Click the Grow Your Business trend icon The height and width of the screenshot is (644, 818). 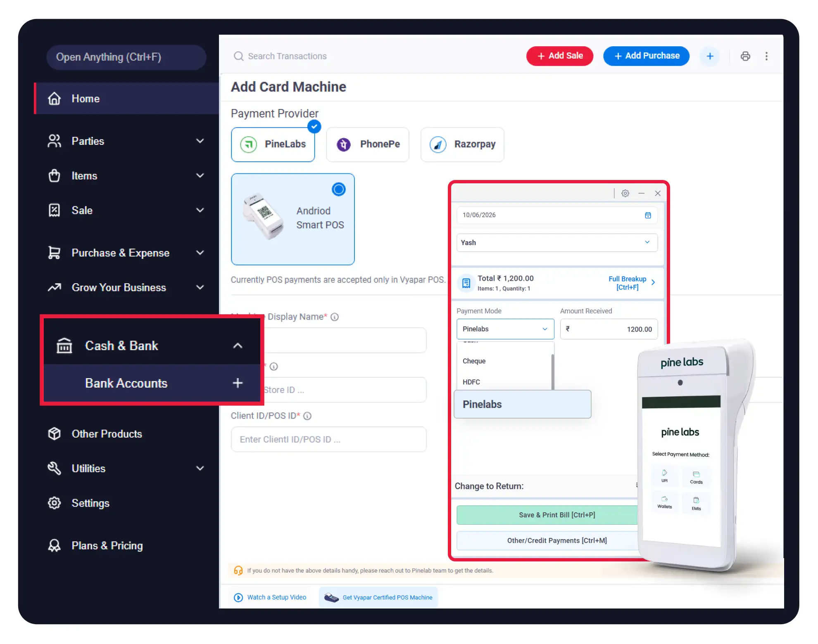coord(54,287)
